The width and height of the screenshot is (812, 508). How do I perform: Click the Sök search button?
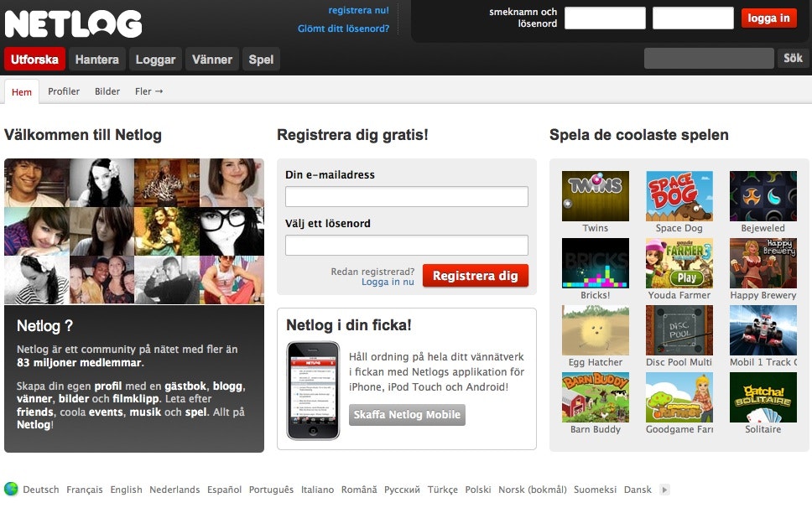[x=793, y=58]
